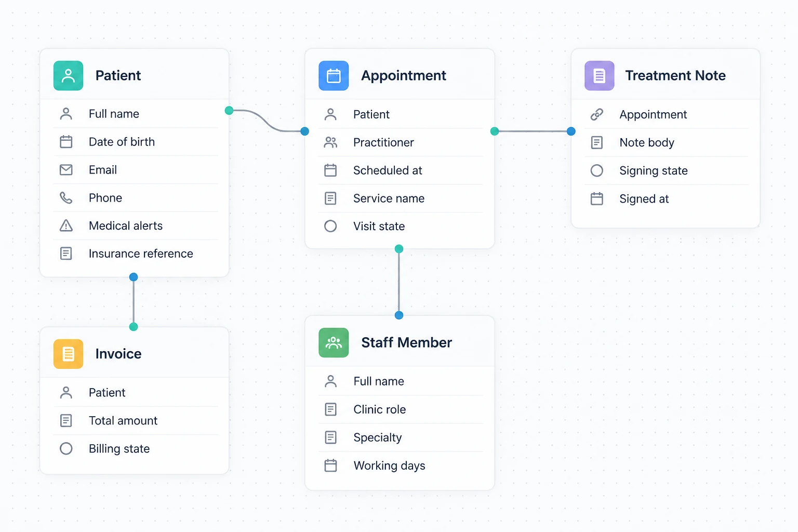The height and width of the screenshot is (532, 798).
Task: Click the blue Appointment calendar icon
Action: point(334,76)
